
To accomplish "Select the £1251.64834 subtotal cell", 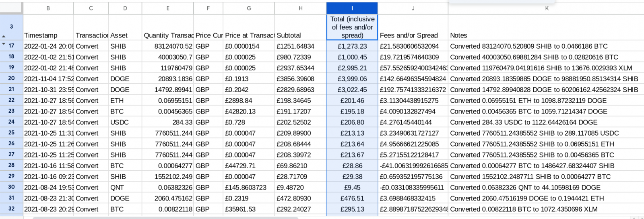I will (x=300, y=46).
